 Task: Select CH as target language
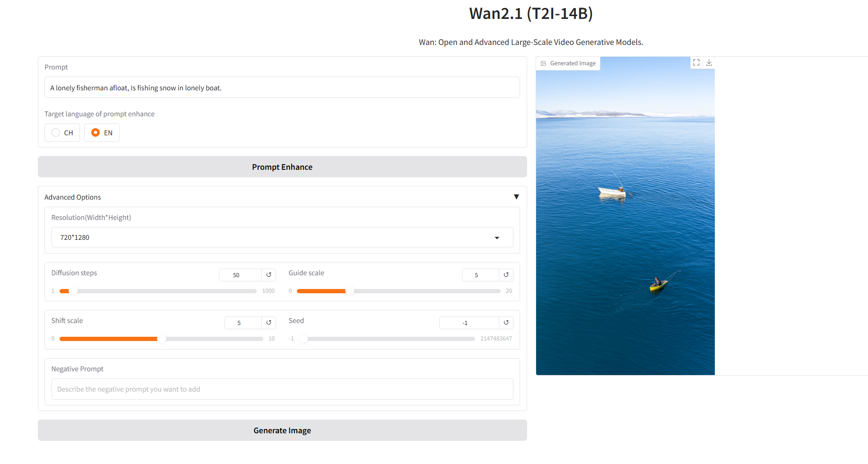coord(56,133)
